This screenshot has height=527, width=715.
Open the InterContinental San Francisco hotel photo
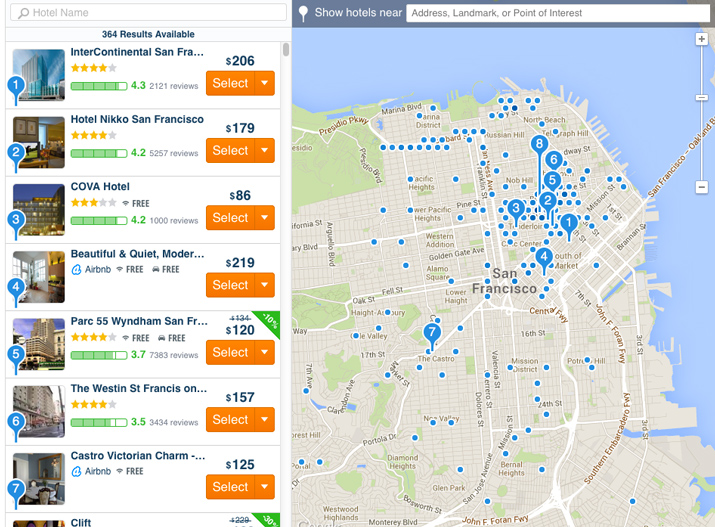[39, 75]
